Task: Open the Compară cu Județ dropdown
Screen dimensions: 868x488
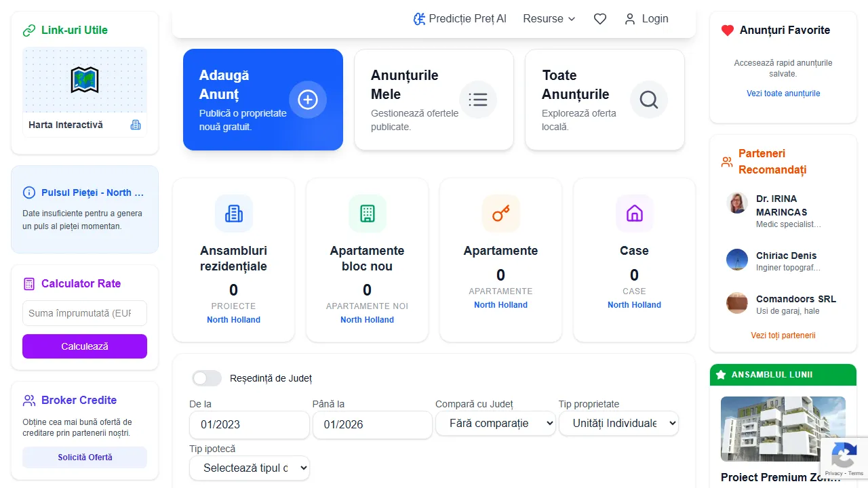Action: tap(496, 423)
